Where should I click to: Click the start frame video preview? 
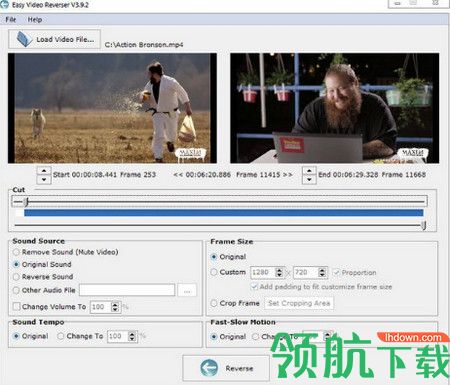click(x=112, y=108)
